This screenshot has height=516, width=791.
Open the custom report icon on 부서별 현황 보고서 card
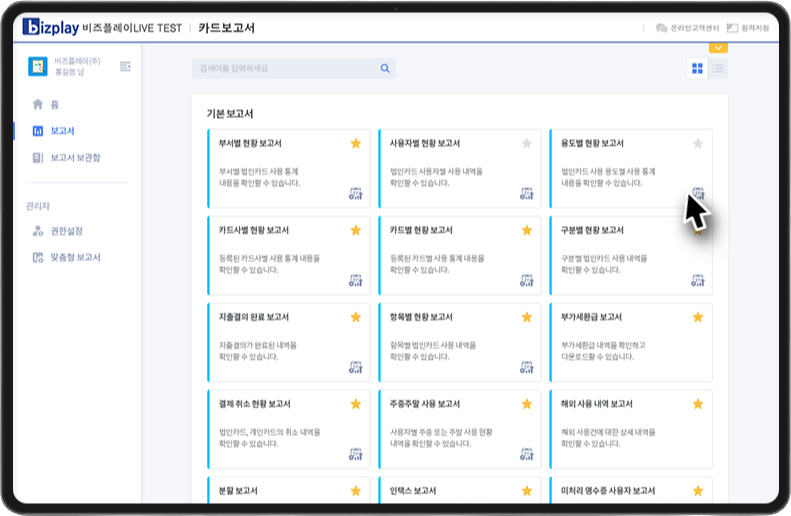click(x=356, y=194)
